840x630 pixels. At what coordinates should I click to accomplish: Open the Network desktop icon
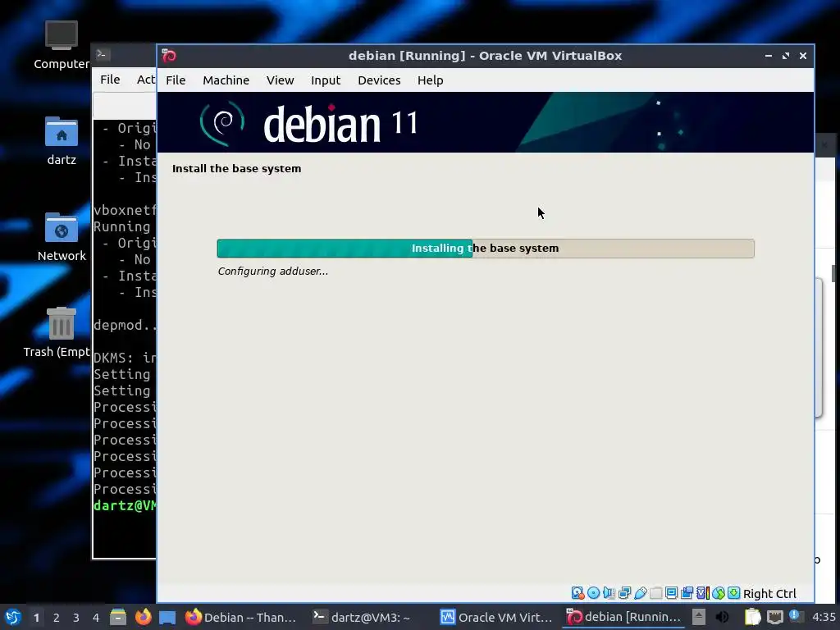61,237
